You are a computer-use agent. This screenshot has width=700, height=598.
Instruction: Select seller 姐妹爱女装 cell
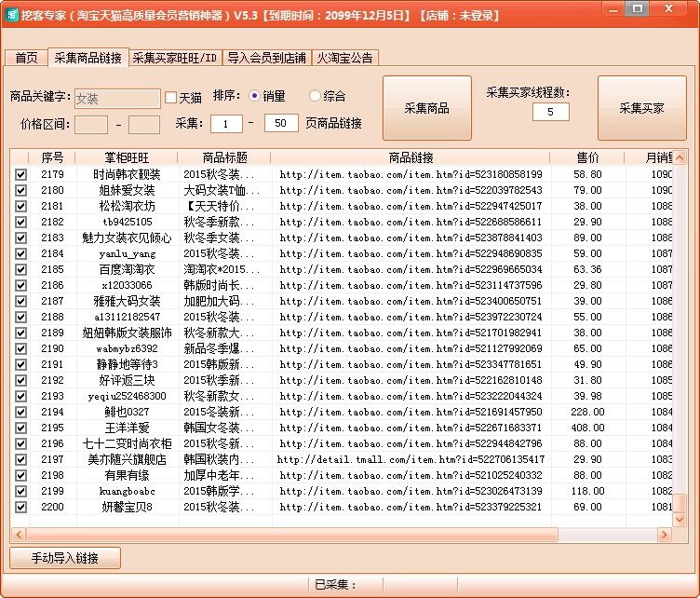click(127, 190)
